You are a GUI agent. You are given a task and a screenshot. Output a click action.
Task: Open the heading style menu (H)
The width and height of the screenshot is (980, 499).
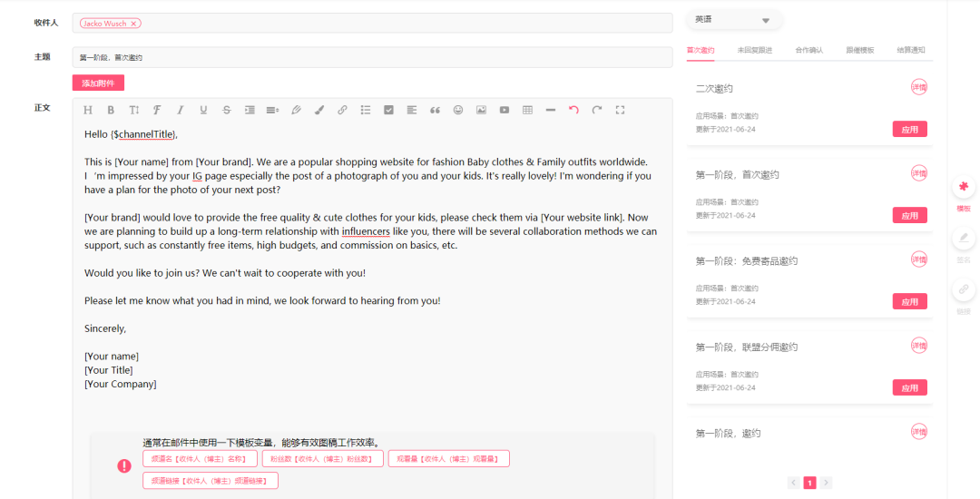pyautogui.click(x=88, y=110)
